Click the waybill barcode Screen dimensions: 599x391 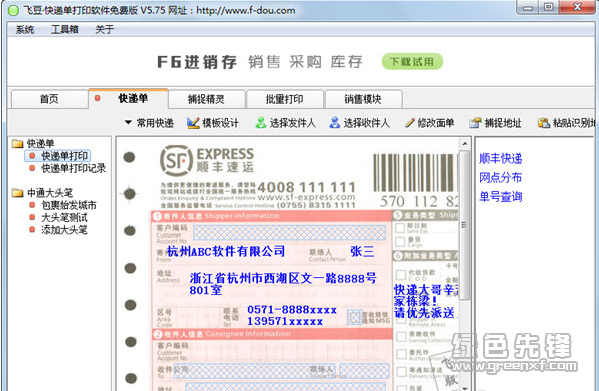point(415,172)
